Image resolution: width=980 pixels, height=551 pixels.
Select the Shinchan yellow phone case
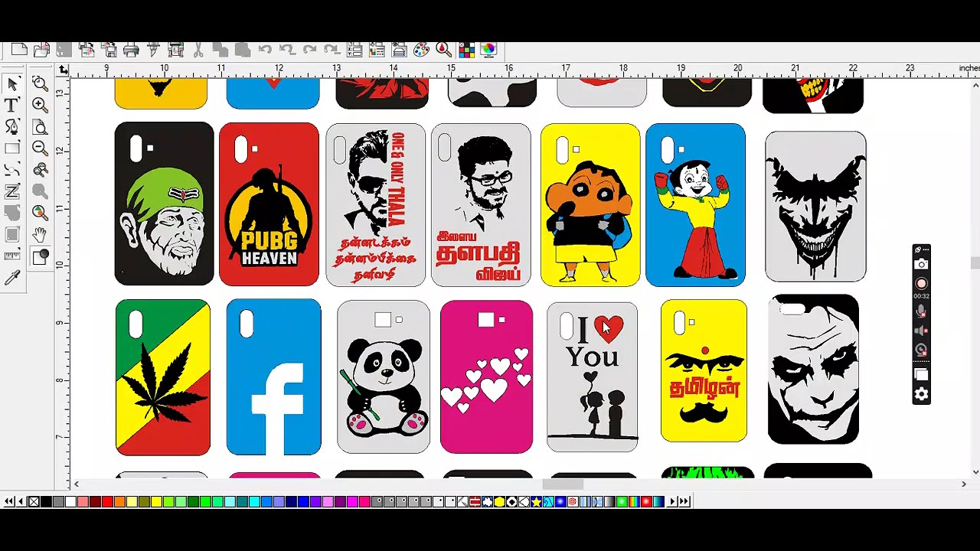pyautogui.click(x=590, y=205)
